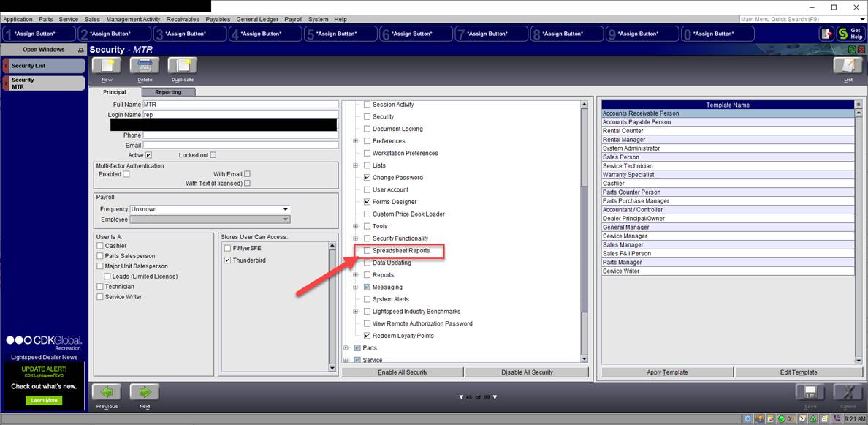Image resolution: width=868 pixels, height=425 pixels.
Task: Click the log out door icon
Action: click(x=826, y=34)
